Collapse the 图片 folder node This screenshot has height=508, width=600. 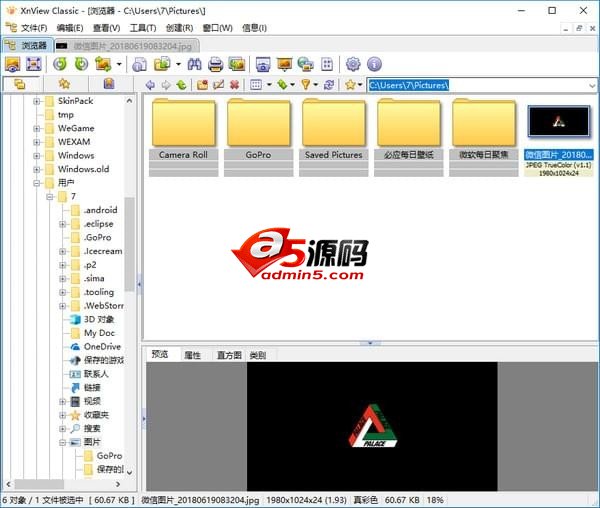pyautogui.click(x=62, y=443)
